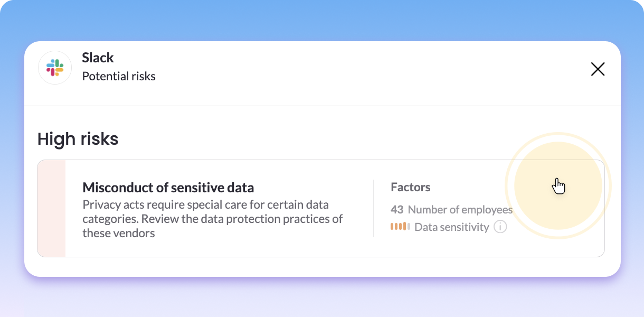The height and width of the screenshot is (317, 644).
Task: Close the Slack potential risks dialog
Action: [x=598, y=69]
